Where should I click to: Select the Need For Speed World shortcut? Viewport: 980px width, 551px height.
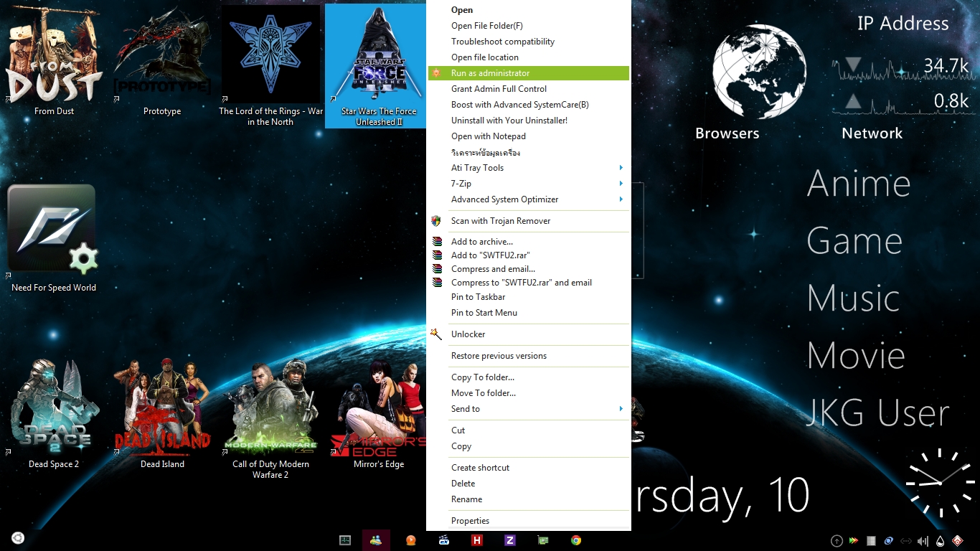coord(54,238)
